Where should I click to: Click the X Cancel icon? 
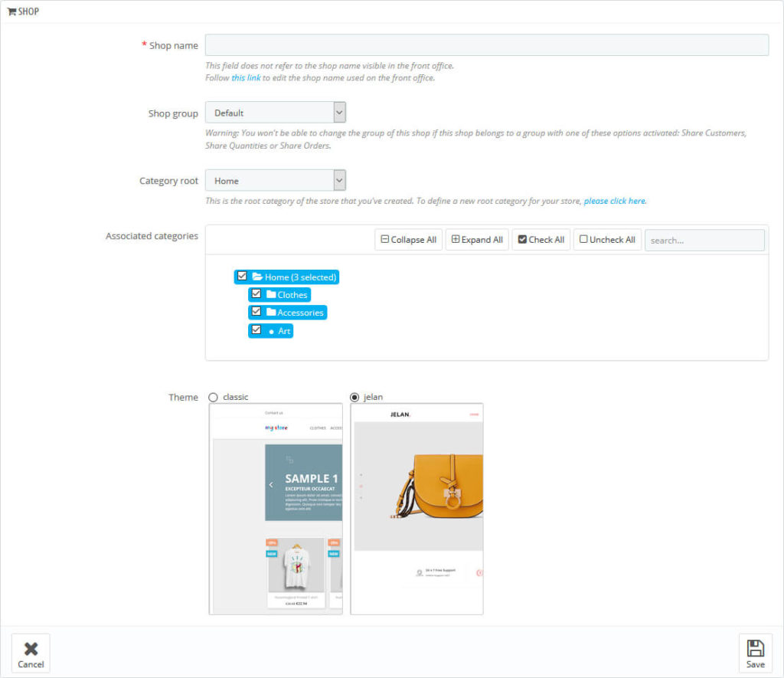pos(31,648)
